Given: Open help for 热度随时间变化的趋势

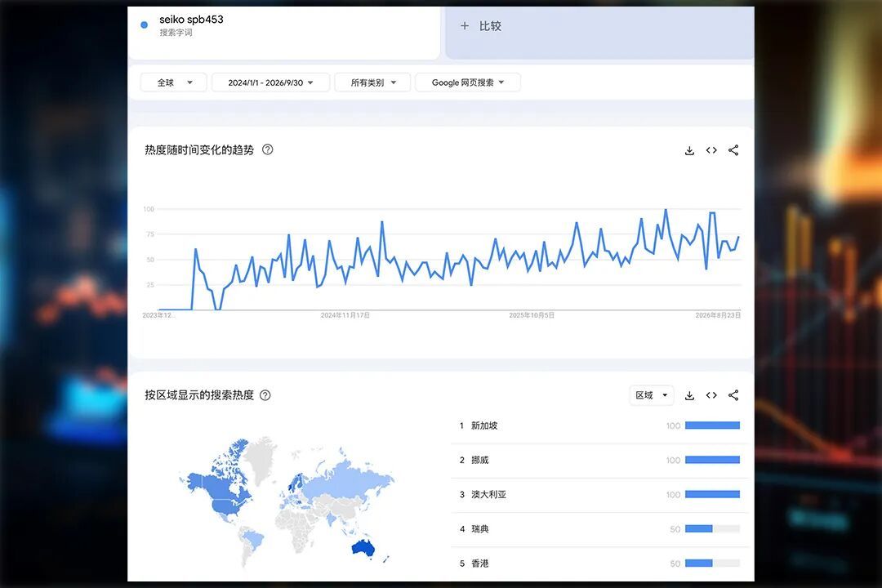Looking at the screenshot, I should (268, 149).
